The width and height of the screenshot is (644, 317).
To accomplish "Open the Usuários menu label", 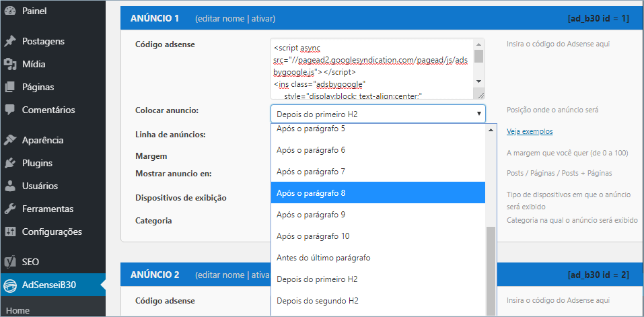I will (x=40, y=186).
